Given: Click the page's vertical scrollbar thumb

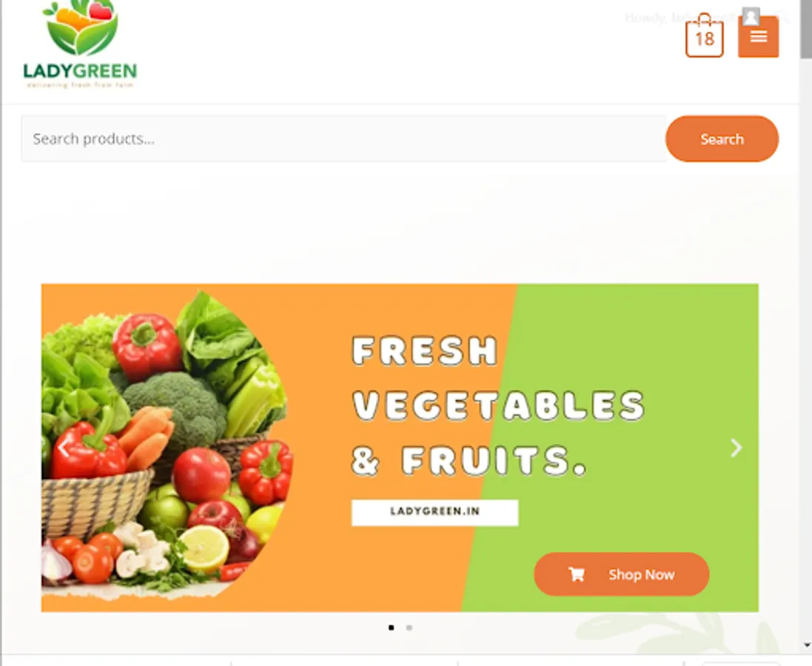Looking at the screenshot, I should coord(806,28).
